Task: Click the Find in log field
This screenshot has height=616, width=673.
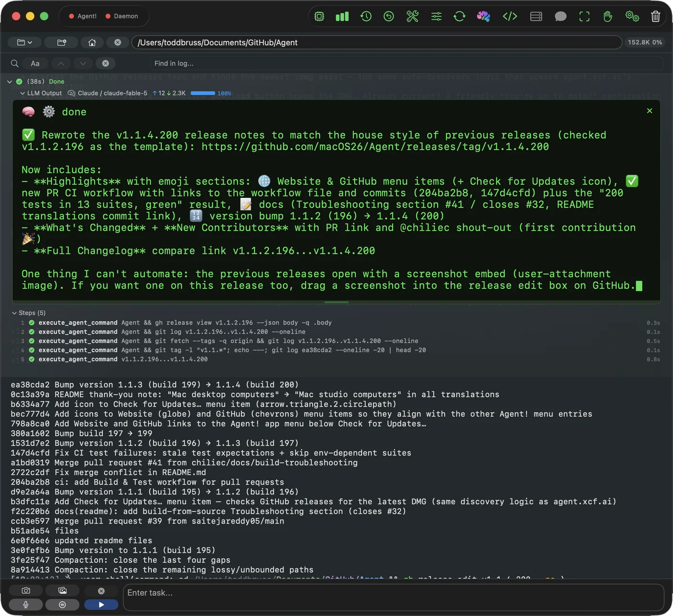Action: point(406,63)
